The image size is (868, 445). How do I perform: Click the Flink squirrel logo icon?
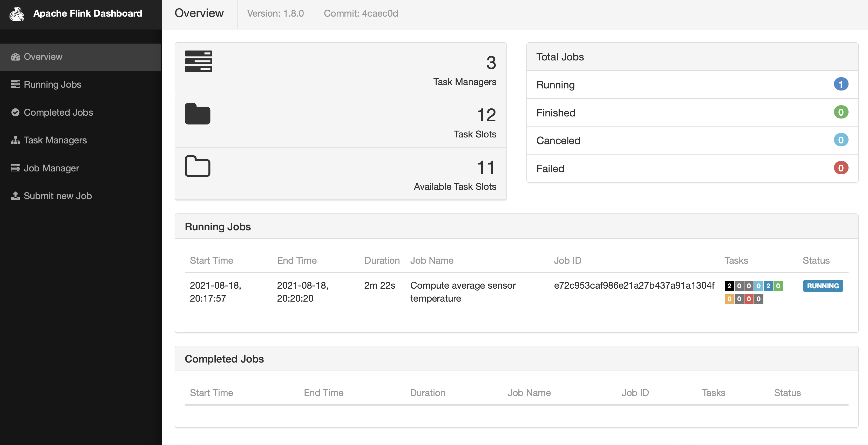[17, 14]
